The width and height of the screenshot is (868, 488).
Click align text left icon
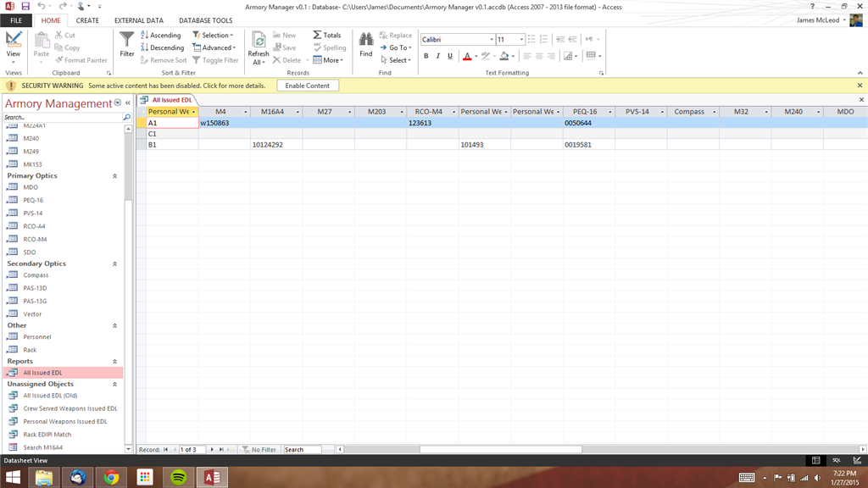coord(527,56)
